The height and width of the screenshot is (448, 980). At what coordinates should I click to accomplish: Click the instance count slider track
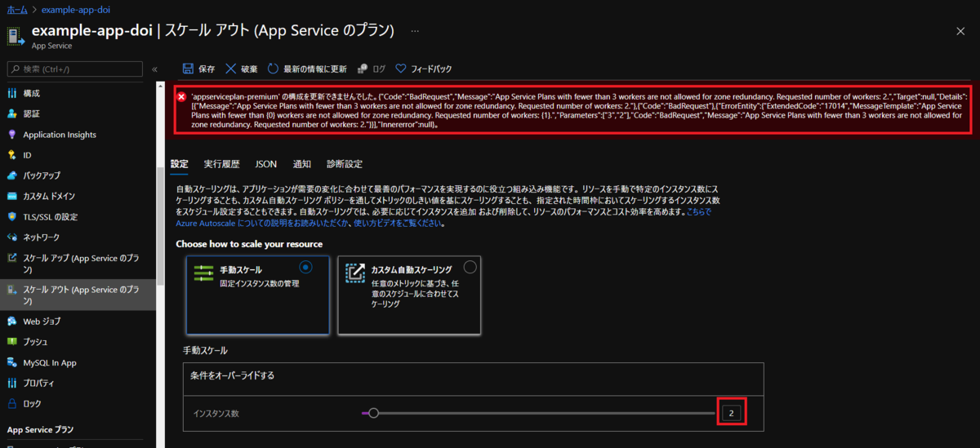tap(538, 413)
